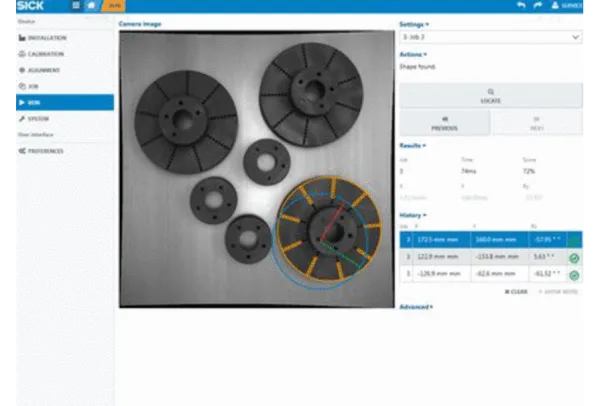Screen dimensions: 600x406
Task: Click the Next button
Action: pos(537,124)
